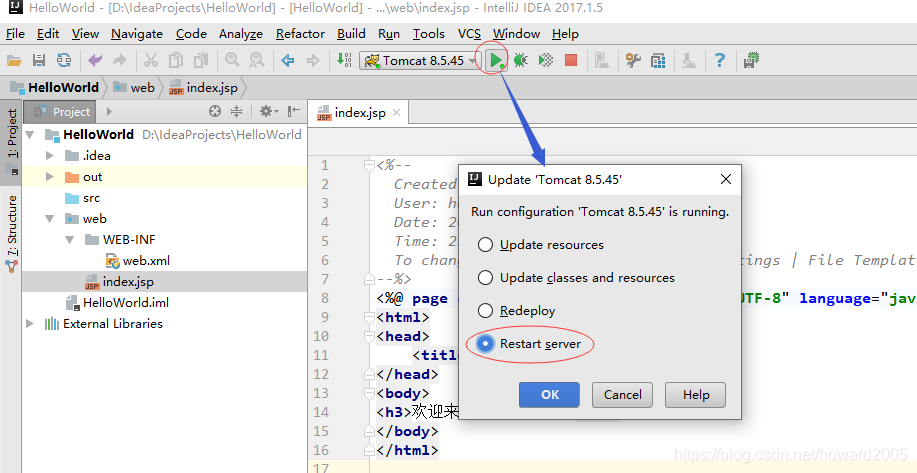This screenshot has height=473, width=917.
Task: Fold the comment block at line 1
Action: 368,165
